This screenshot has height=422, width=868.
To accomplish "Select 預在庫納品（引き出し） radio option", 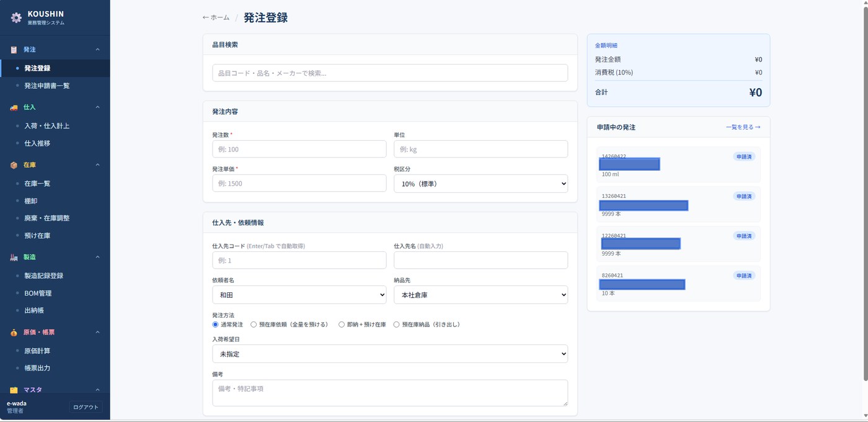I will click(x=397, y=325).
